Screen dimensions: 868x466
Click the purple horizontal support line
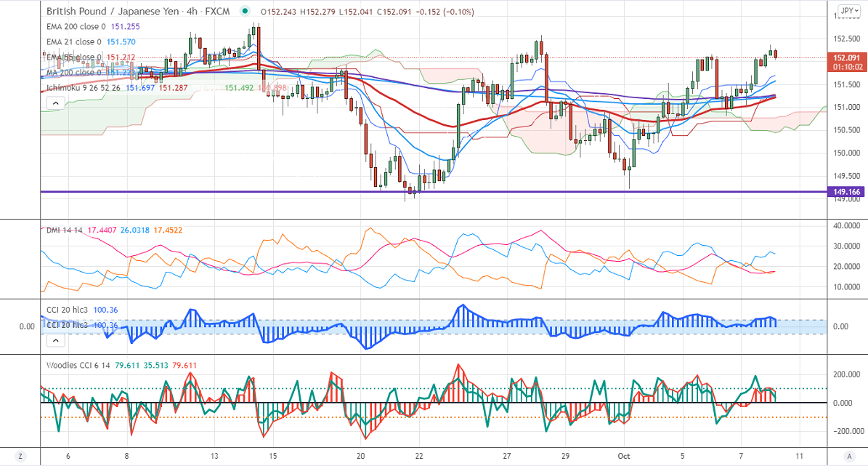(x=436, y=192)
